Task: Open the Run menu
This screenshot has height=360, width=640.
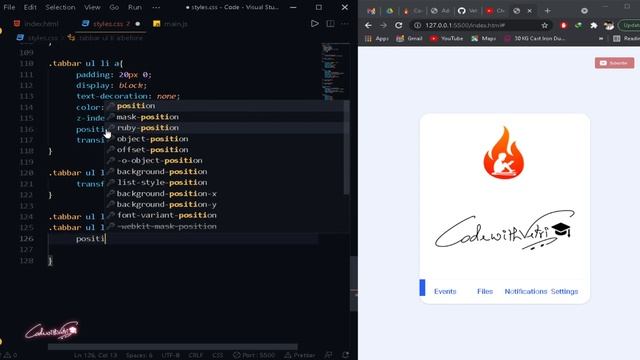Action: [135, 7]
